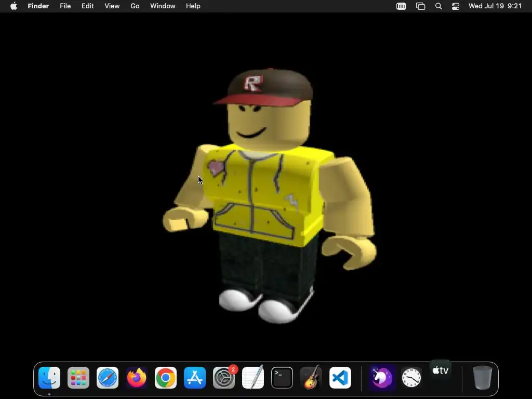532x399 pixels.
Task: Open System Settings with the badge
Action: (x=224, y=378)
